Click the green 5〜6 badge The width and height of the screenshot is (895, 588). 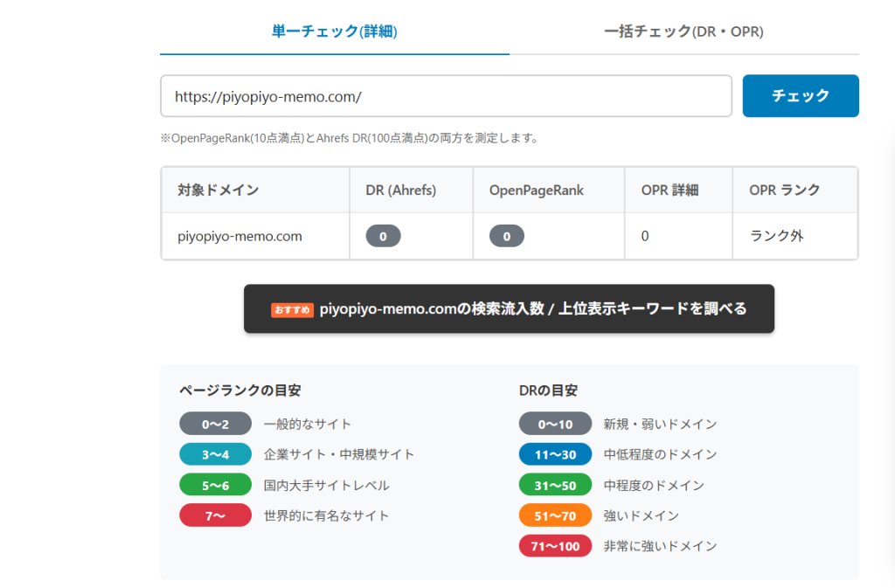point(215,485)
